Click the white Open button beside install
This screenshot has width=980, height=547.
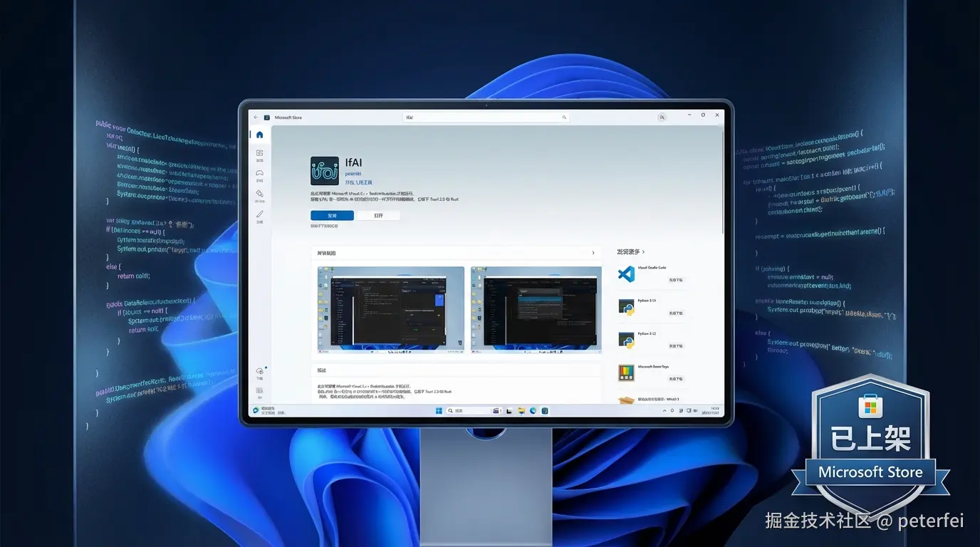(x=377, y=216)
